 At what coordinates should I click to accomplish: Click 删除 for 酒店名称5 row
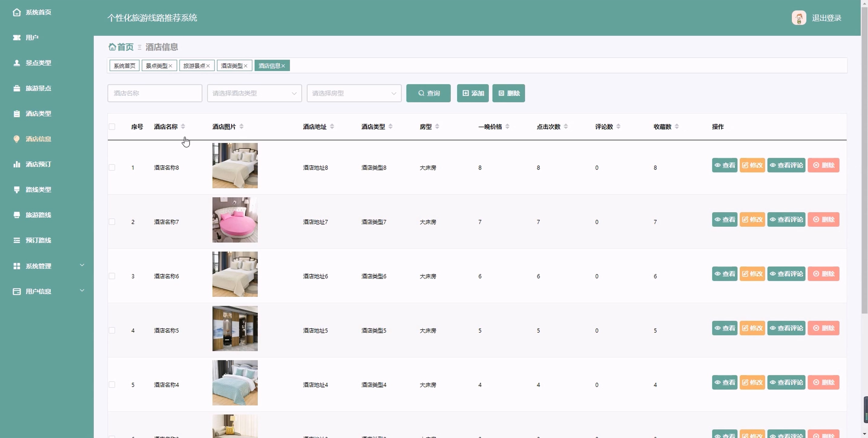pyautogui.click(x=823, y=328)
